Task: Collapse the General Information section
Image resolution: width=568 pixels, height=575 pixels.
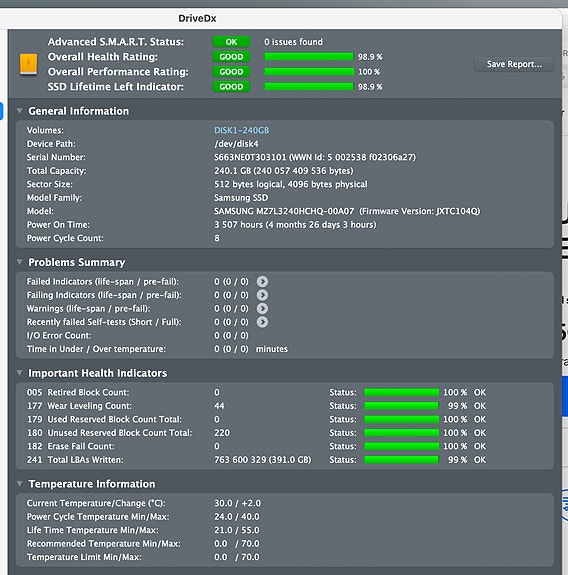Action: click(19, 110)
